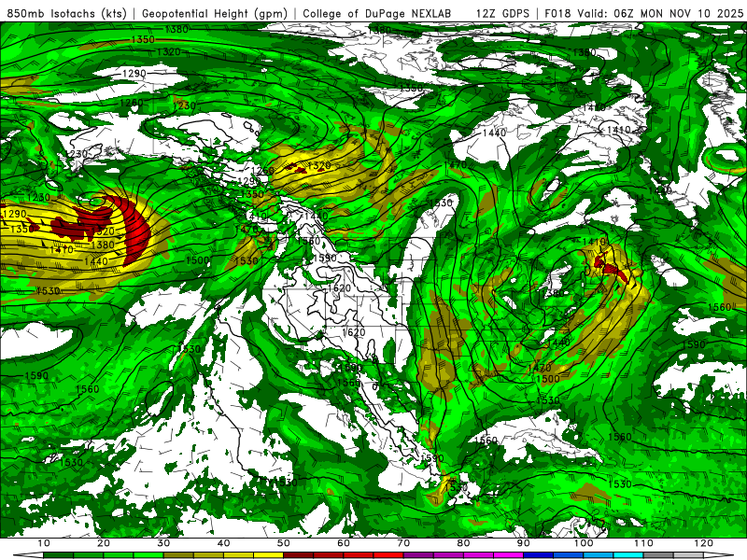Pick the blue swatch in the legend bar
Image resolution: width=747 pixels, height=560 pixels.
[539, 555]
